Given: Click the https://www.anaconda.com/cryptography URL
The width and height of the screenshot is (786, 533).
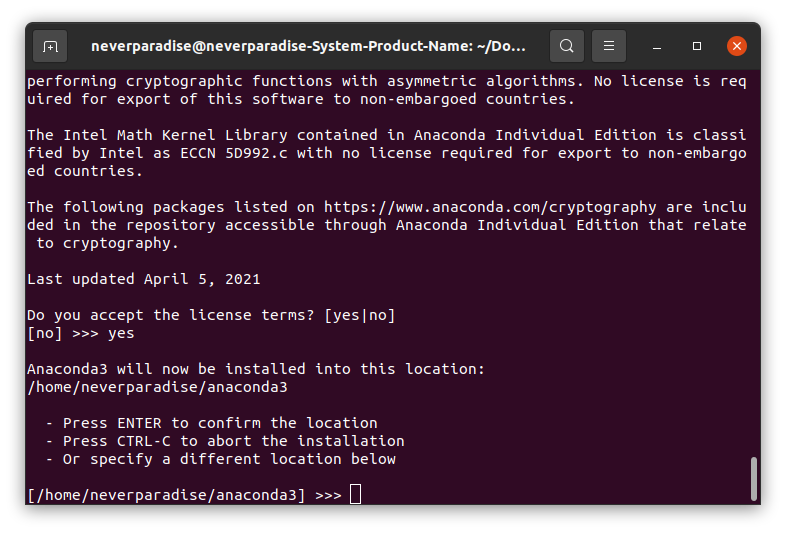Looking at the screenshot, I should tap(490, 207).
